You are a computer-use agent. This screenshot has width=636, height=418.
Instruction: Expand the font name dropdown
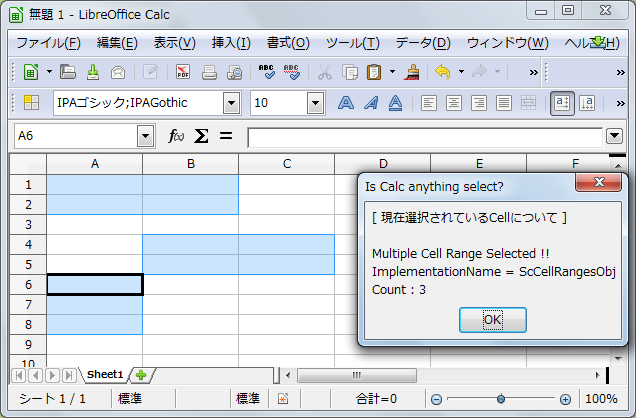[232, 103]
